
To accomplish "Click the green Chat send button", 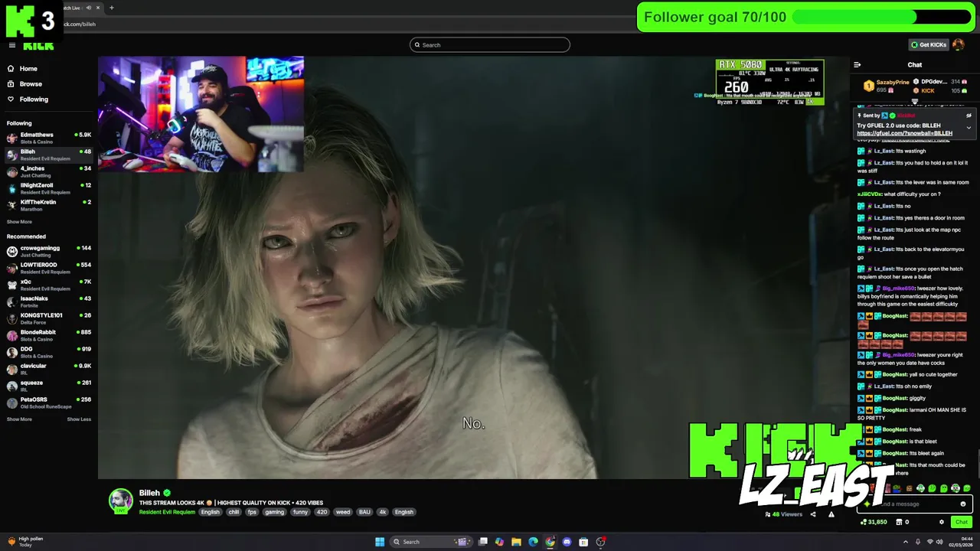I will 962,522.
